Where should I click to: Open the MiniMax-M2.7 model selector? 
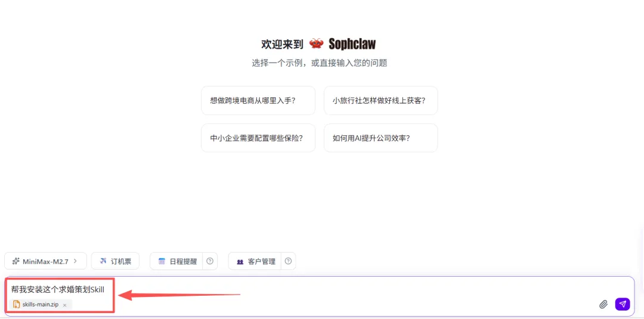coord(45,261)
